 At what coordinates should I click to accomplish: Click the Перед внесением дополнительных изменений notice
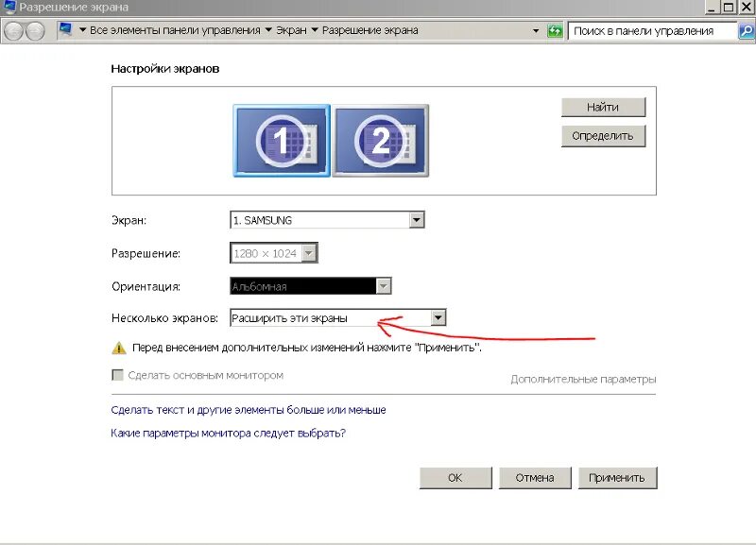click(306, 348)
